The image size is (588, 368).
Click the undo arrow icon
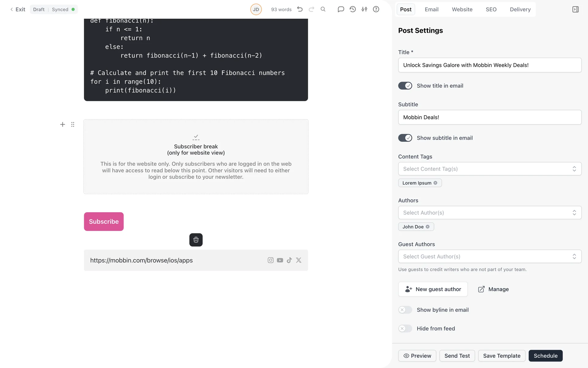click(x=300, y=9)
